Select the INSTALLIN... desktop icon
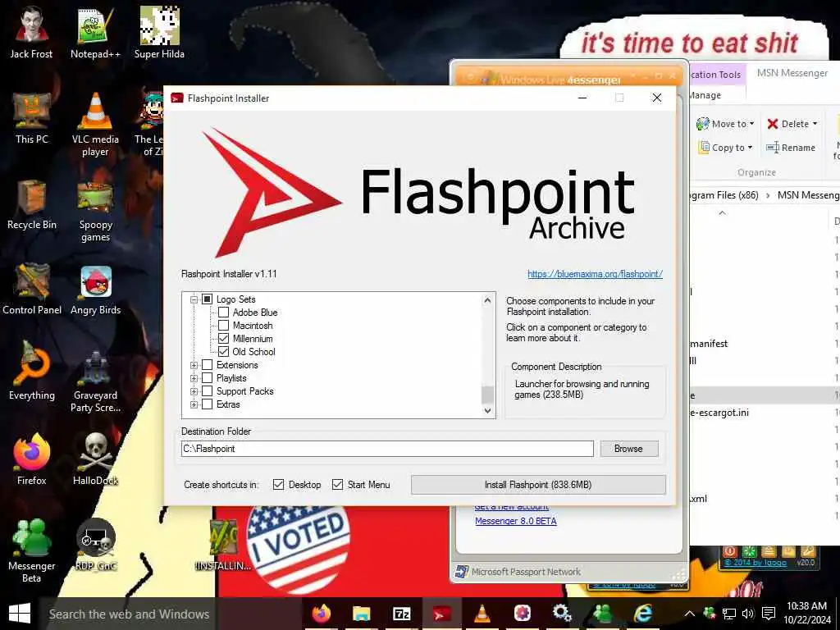Screen dimensions: 840x630 223,545
